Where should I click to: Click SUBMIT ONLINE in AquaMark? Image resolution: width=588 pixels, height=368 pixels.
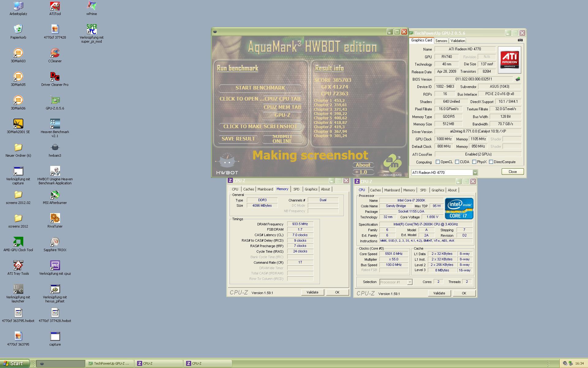coord(282,139)
